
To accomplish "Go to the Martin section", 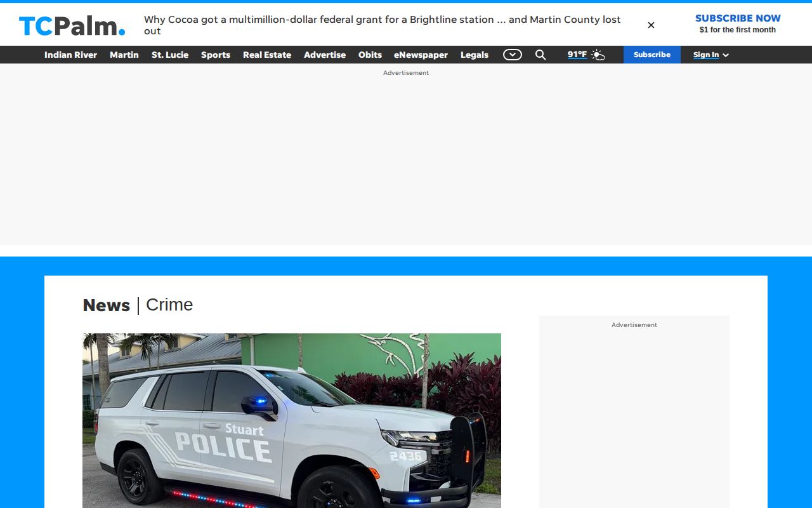I will coord(124,55).
